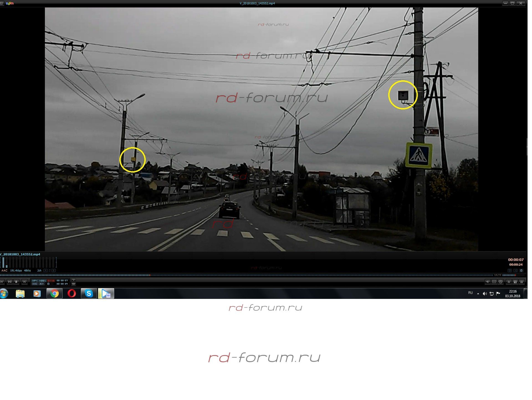Stop video playback

[16, 282]
